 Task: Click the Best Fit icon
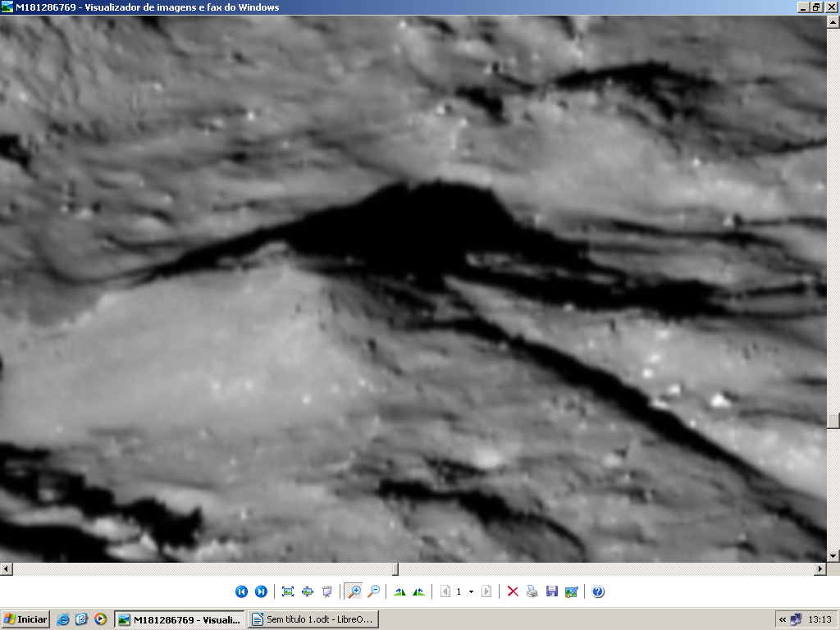pos(288,591)
